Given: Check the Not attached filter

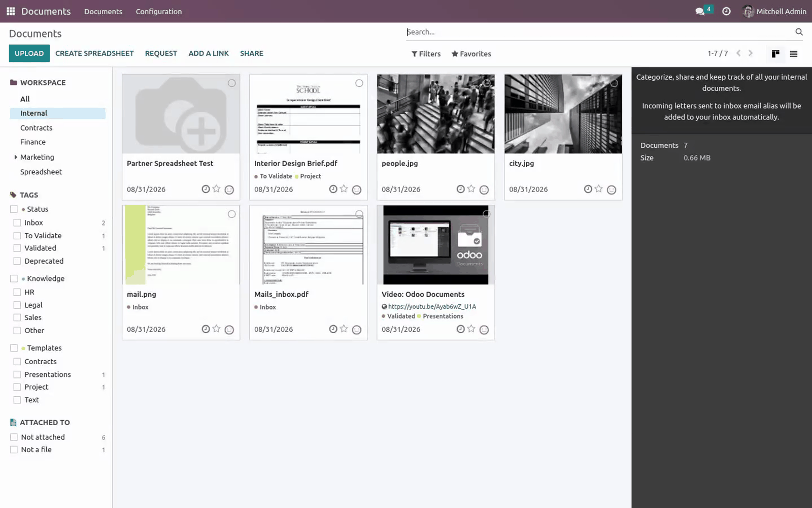Looking at the screenshot, I should pyautogui.click(x=14, y=437).
